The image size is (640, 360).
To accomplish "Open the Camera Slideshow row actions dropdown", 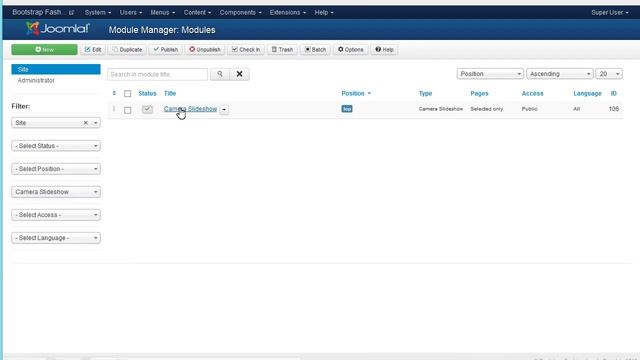I will (224, 110).
